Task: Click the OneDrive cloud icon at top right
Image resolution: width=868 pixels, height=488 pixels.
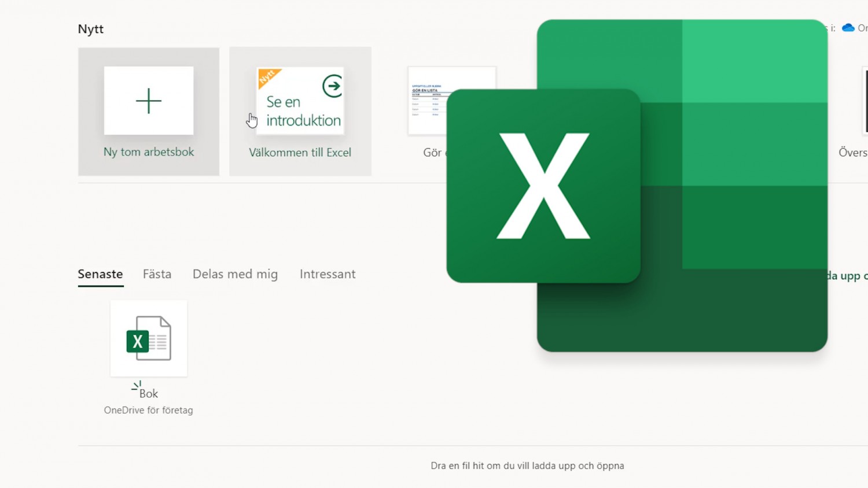Action: (x=848, y=27)
